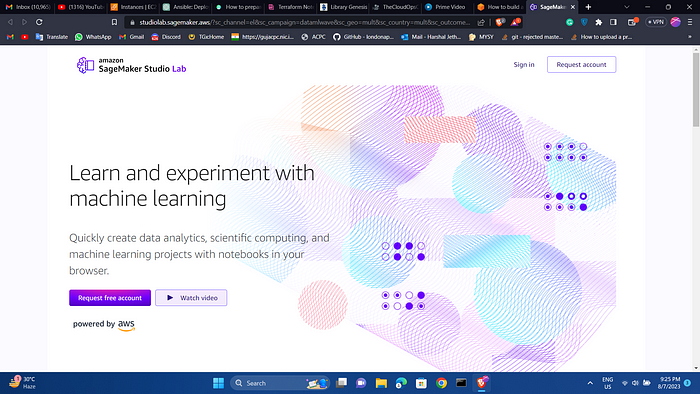Open the Discord bookmark
The image size is (700, 394).
[x=166, y=37]
